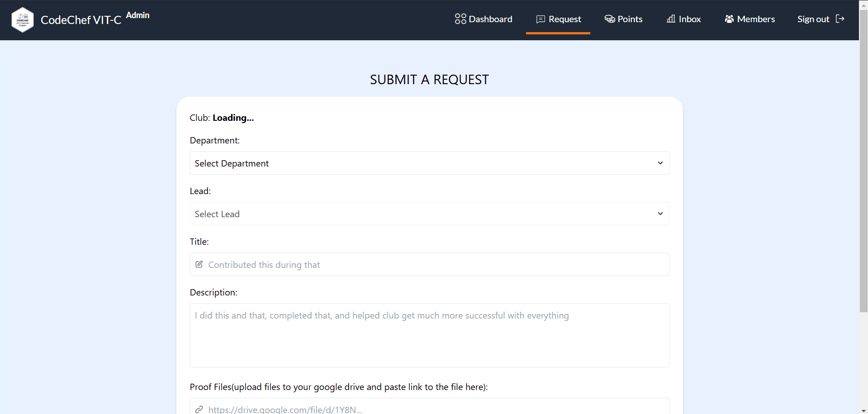Click the scrollbar down arrow
The image size is (868, 414).
[863, 410]
